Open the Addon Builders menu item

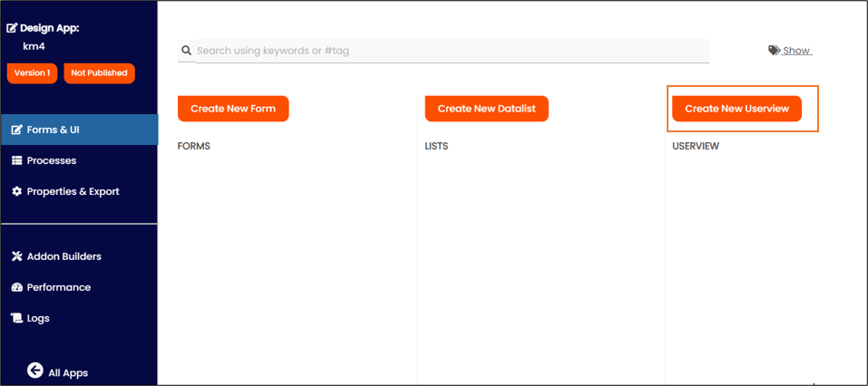point(79,256)
